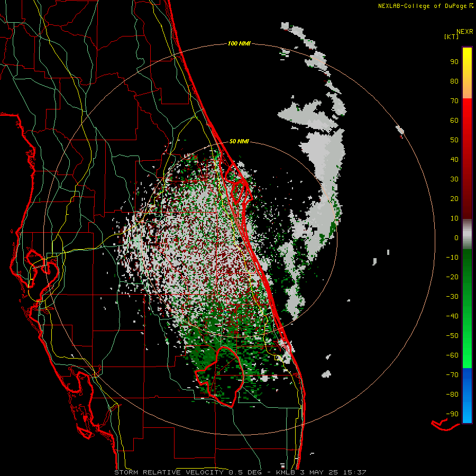Click the "40" scale value
Viewport: 476px width, 476px height.
pyautogui.click(x=454, y=159)
